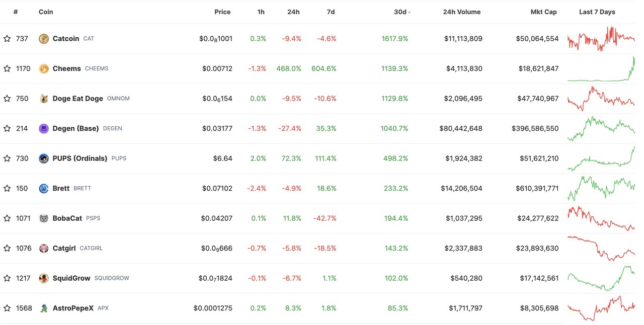Viewport: 644px width, 325px height.
Task: Click the Last 7 Days column header
Action: [597, 12]
